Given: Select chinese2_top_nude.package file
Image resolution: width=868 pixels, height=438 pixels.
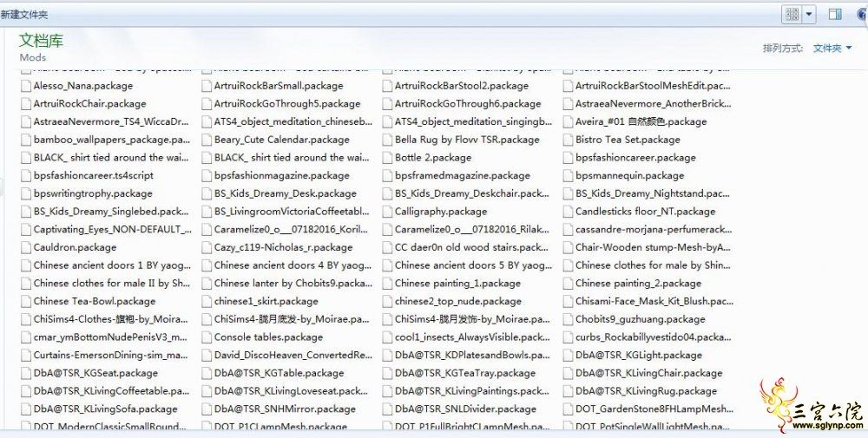Looking at the screenshot, I should [457, 302].
